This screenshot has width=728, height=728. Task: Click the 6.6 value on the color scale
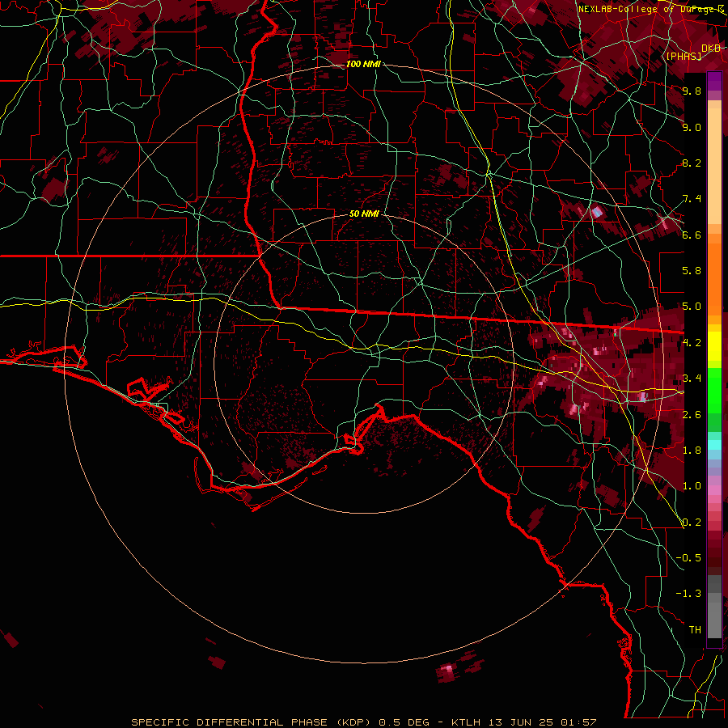tap(692, 235)
